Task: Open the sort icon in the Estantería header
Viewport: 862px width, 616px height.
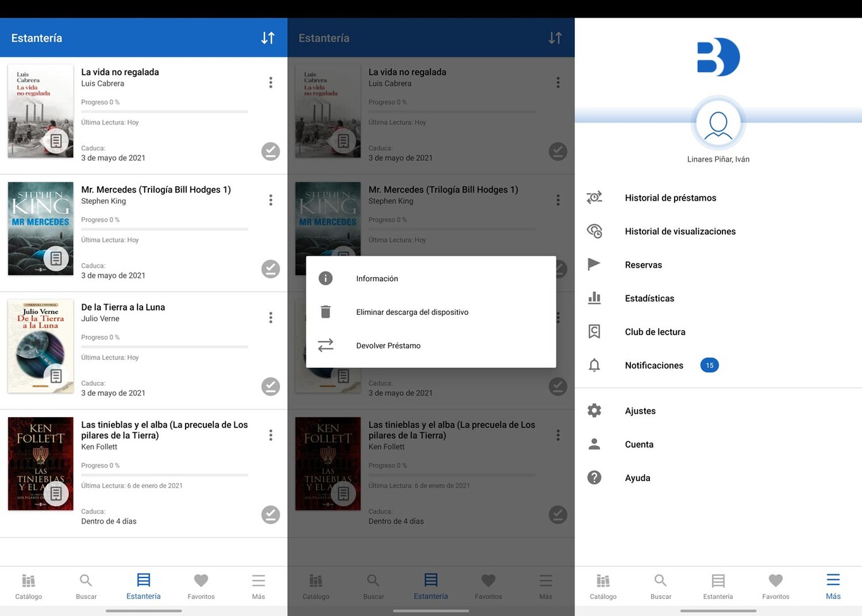Action: click(x=268, y=38)
